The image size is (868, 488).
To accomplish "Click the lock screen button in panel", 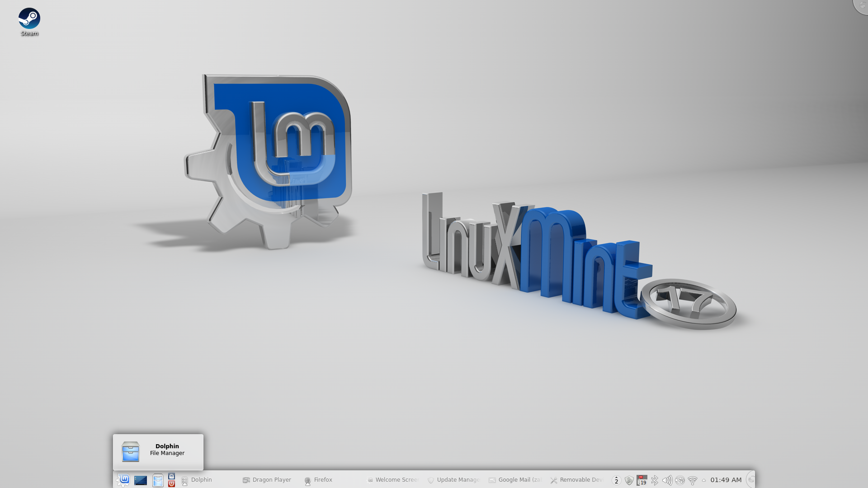I will tap(171, 476).
